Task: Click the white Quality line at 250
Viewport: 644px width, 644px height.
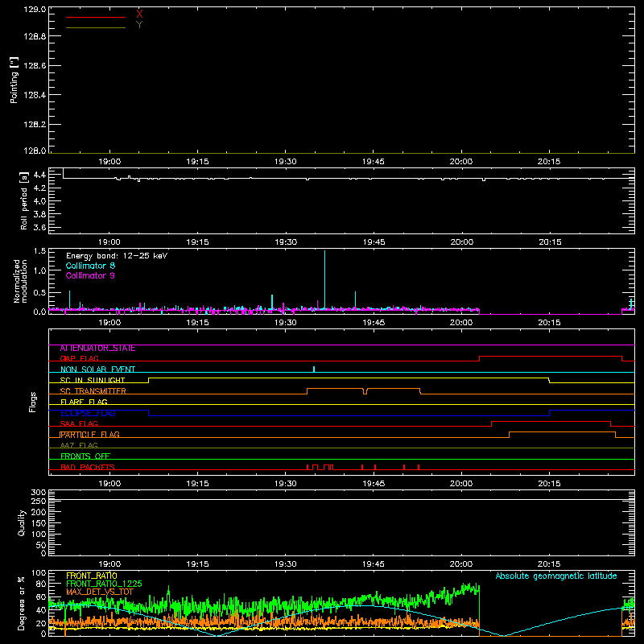Action: pyautogui.click(x=341, y=500)
